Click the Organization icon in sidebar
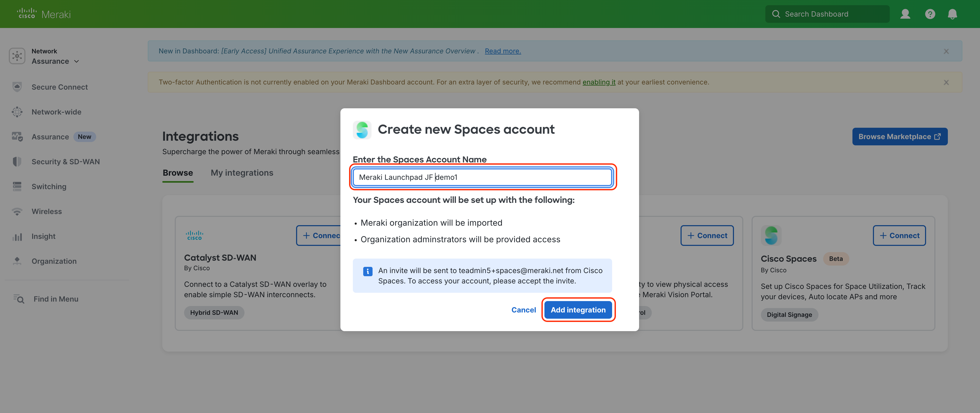The image size is (980, 413). (x=17, y=261)
